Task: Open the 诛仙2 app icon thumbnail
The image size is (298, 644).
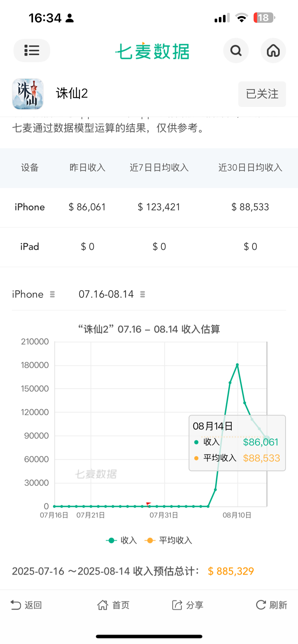Action: 28,94
